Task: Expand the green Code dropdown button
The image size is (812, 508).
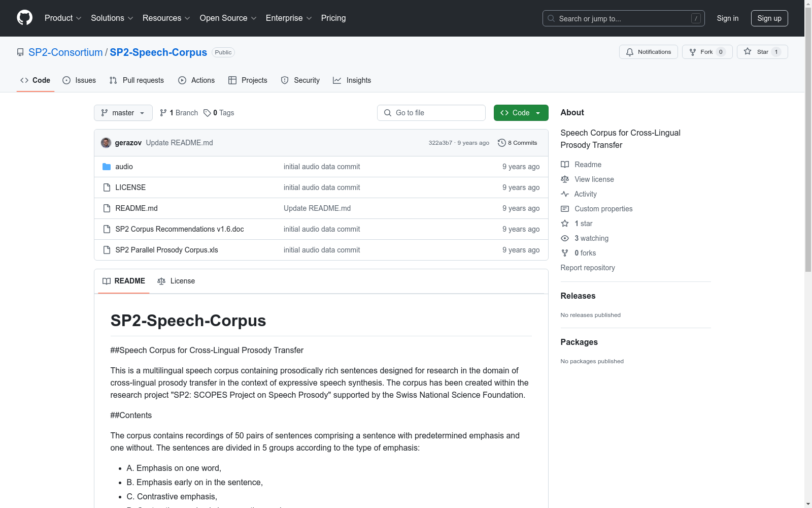Action: coord(521,113)
